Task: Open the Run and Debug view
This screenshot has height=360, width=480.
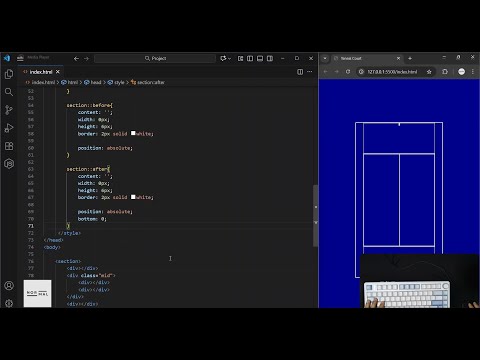Action: click(x=9, y=128)
